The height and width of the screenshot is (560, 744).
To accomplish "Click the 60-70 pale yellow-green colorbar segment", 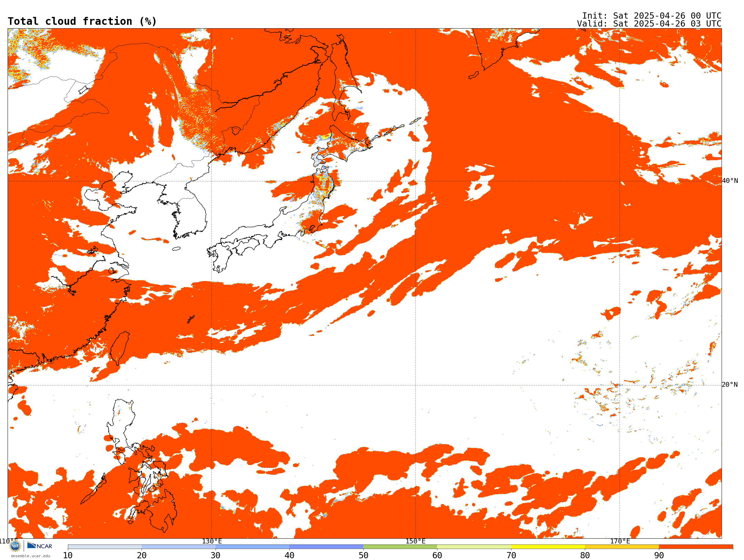I will click(474, 547).
